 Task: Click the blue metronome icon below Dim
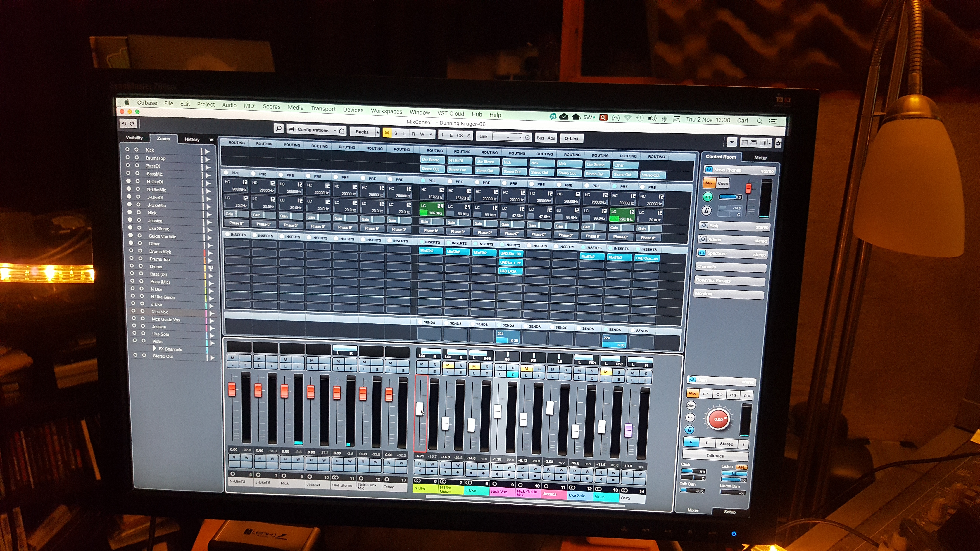[x=689, y=430]
